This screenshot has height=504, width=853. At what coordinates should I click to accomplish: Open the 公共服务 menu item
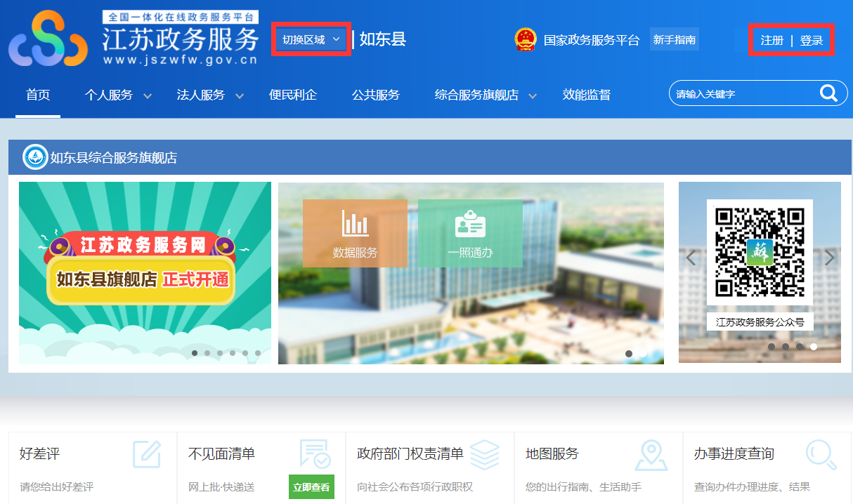click(376, 95)
